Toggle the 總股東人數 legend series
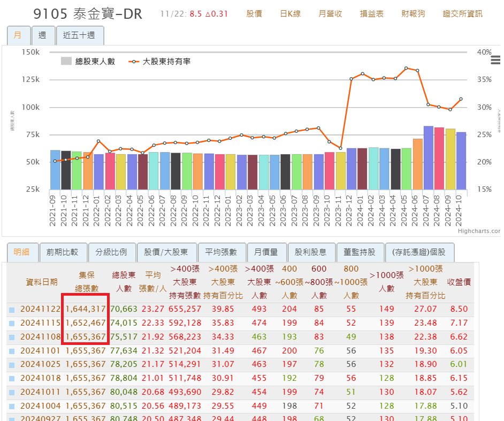 (88, 62)
